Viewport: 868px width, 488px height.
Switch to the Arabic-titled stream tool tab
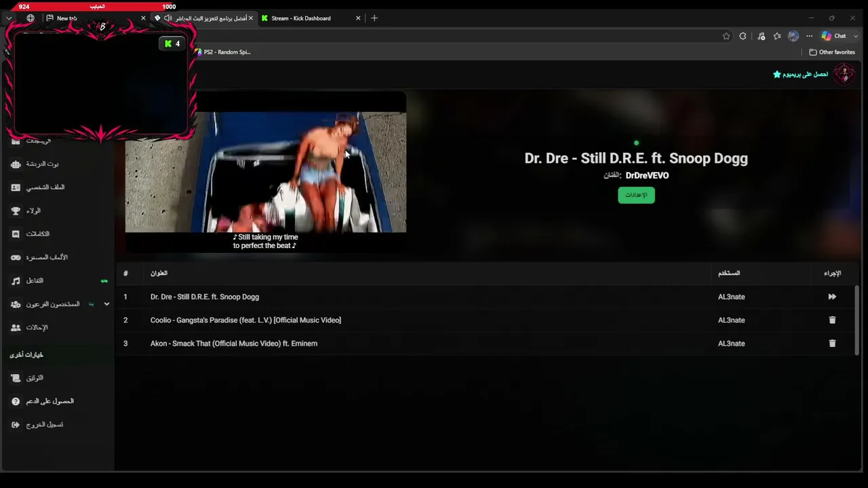pos(203,18)
